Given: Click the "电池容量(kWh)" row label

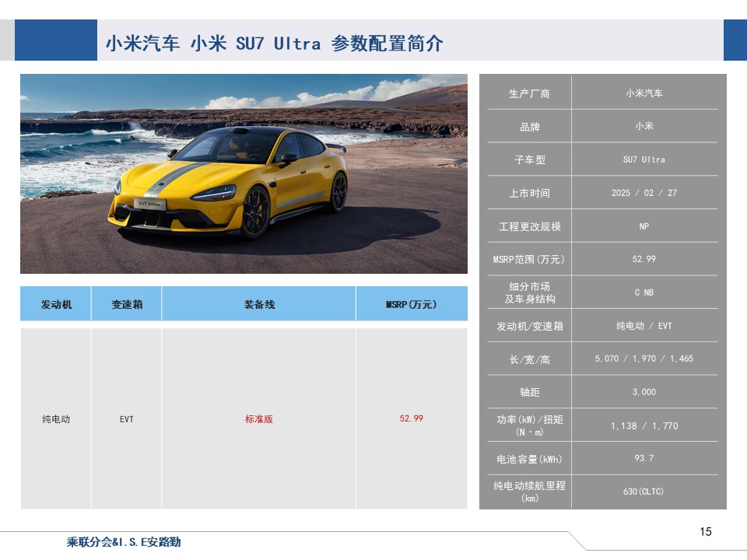Looking at the screenshot, I should pyautogui.click(x=529, y=459).
